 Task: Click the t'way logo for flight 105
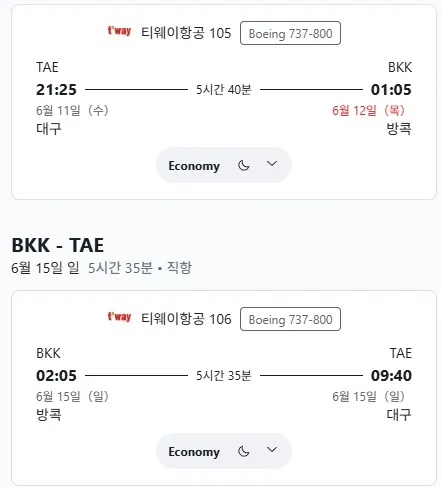point(119,31)
